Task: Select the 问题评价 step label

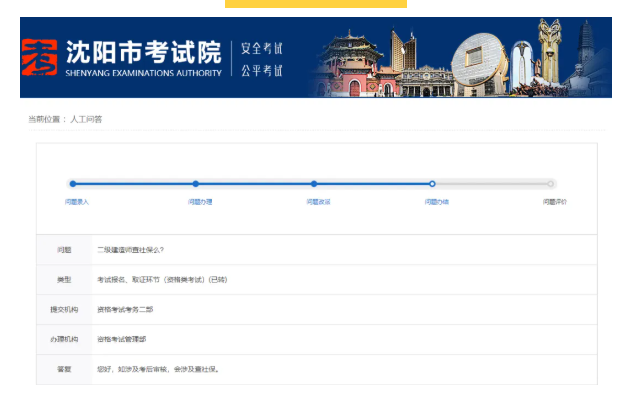Action: point(555,202)
